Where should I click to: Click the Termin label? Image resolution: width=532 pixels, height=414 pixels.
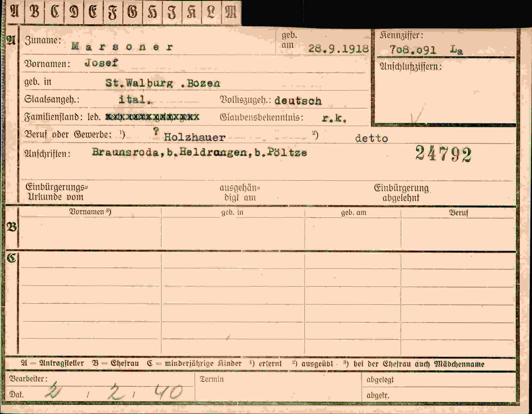pyautogui.click(x=212, y=379)
